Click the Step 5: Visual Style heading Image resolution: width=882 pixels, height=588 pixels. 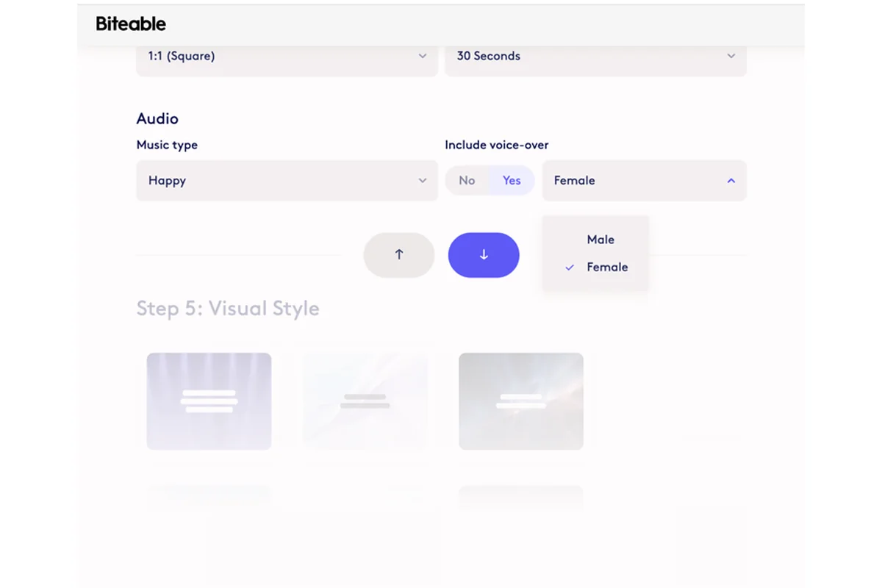(228, 309)
